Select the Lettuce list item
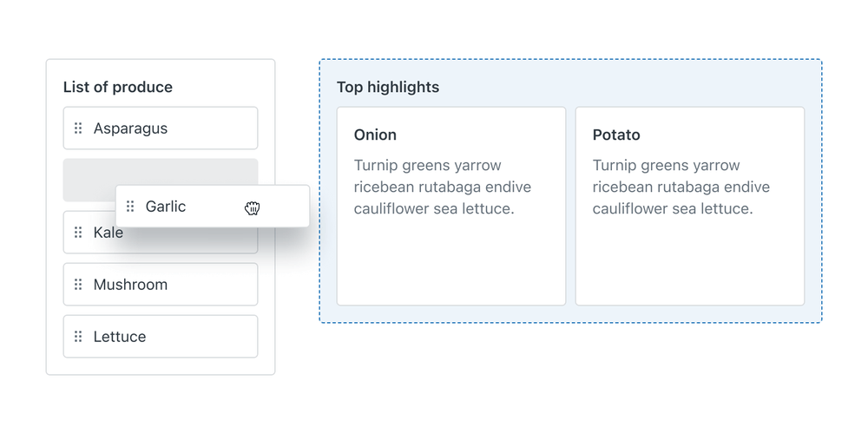Screen dimensions: 868x434 [x=161, y=337]
